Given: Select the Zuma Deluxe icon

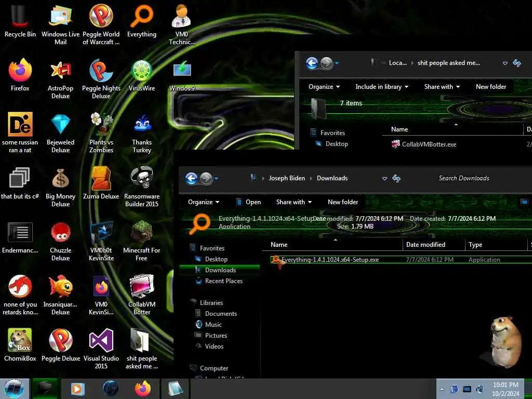Looking at the screenshot, I should pyautogui.click(x=101, y=182).
